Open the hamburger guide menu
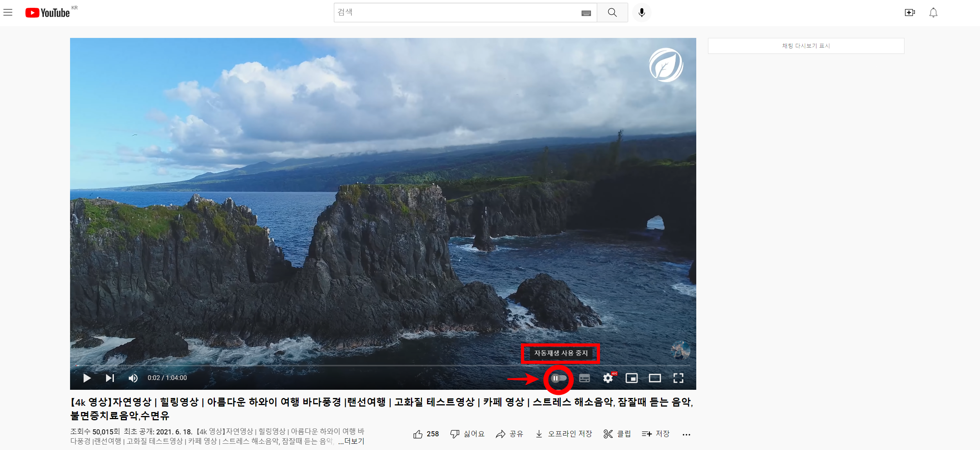The width and height of the screenshot is (980, 450). (8, 13)
